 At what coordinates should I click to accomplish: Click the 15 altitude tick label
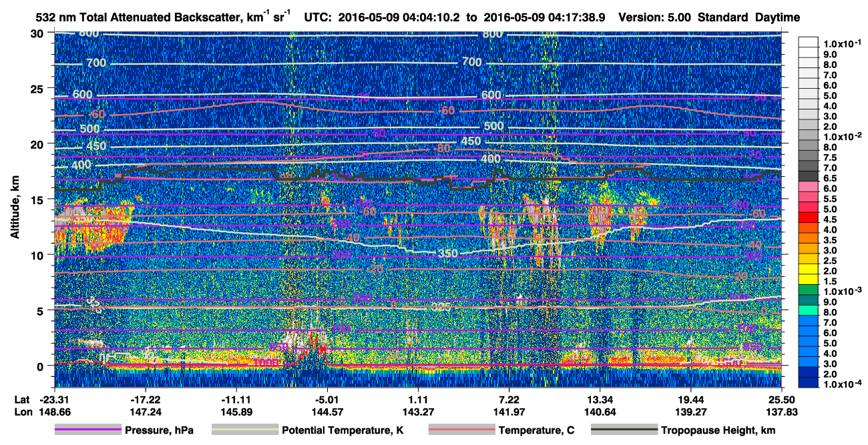[37, 199]
